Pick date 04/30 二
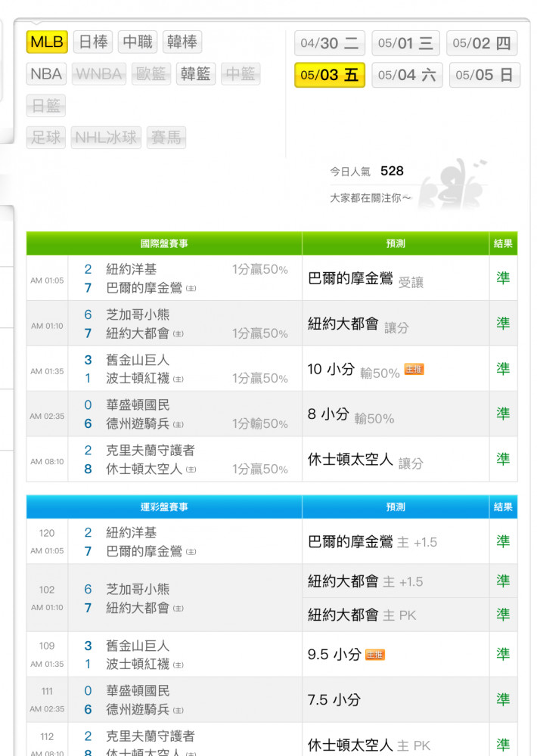The image size is (537, 756). 330,43
